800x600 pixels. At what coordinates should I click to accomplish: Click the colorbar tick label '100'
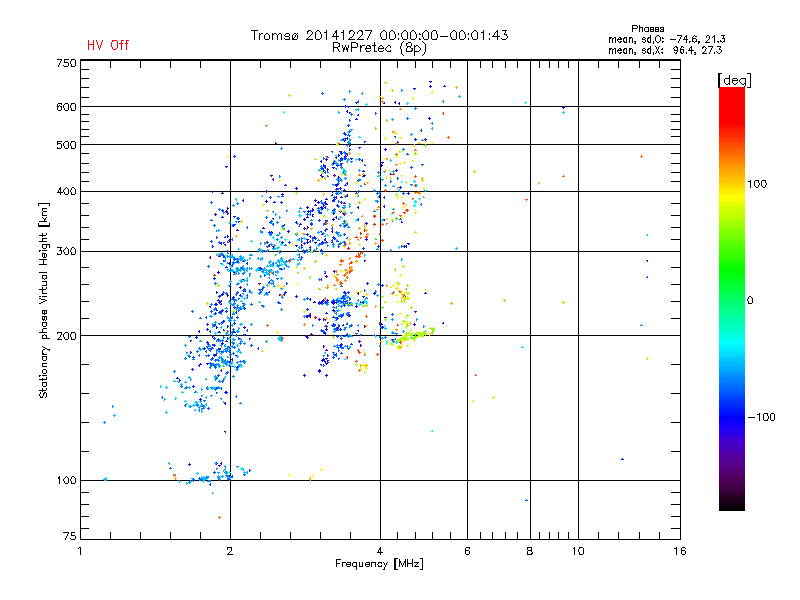pos(757,184)
